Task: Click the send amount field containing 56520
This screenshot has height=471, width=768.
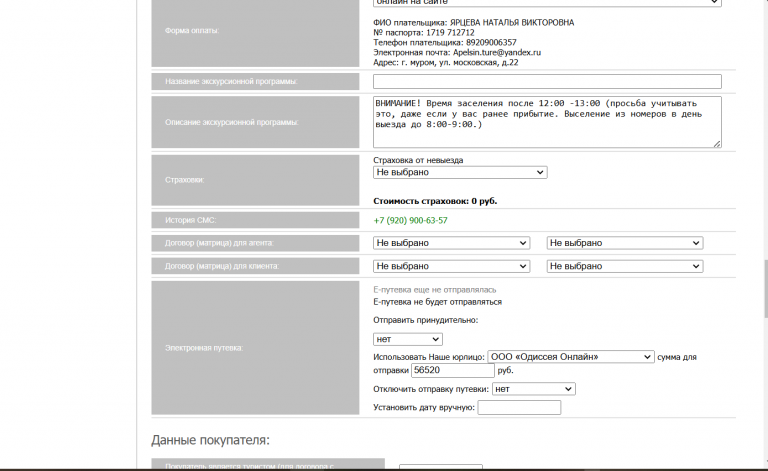Action: pyautogui.click(x=453, y=371)
